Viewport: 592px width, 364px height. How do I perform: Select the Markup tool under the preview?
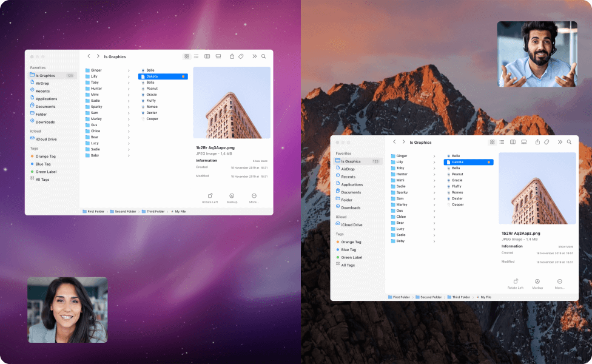coord(232,198)
